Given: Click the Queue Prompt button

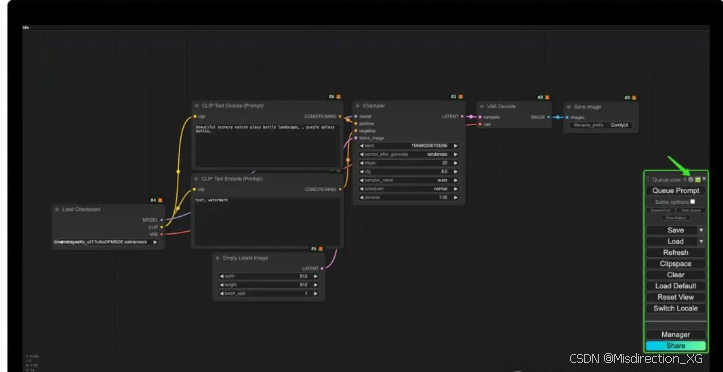Looking at the screenshot, I should point(676,190).
